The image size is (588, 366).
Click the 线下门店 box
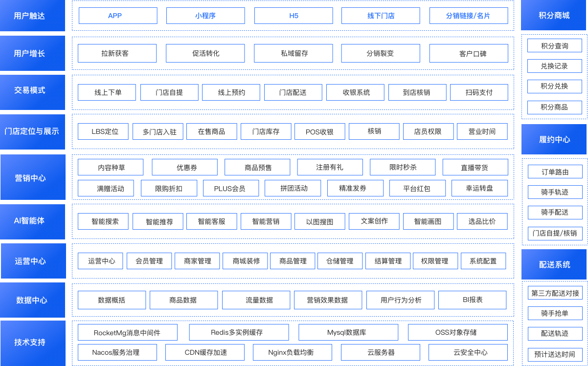click(x=381, y=16)
